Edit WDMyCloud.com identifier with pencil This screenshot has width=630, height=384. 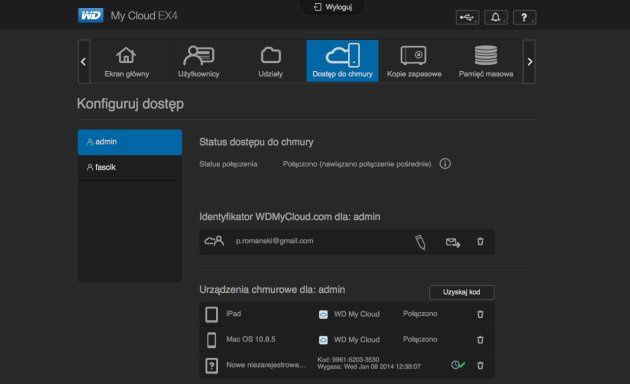(420, 242)
